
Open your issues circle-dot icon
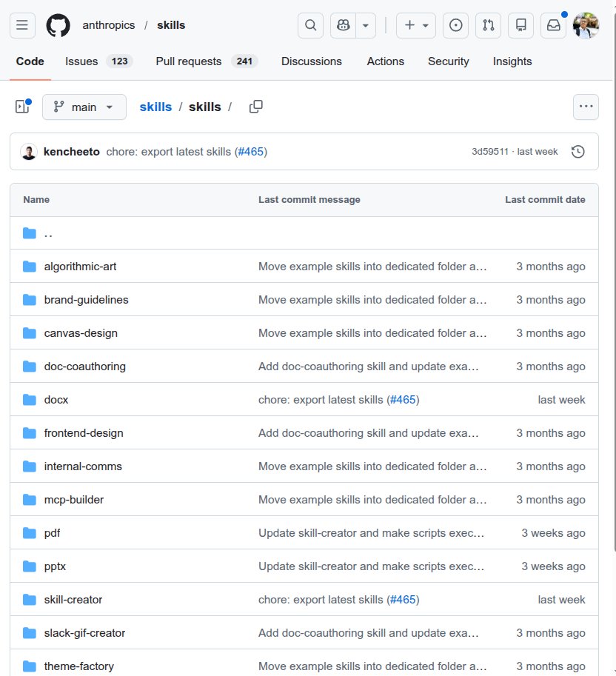coord(455,25)
